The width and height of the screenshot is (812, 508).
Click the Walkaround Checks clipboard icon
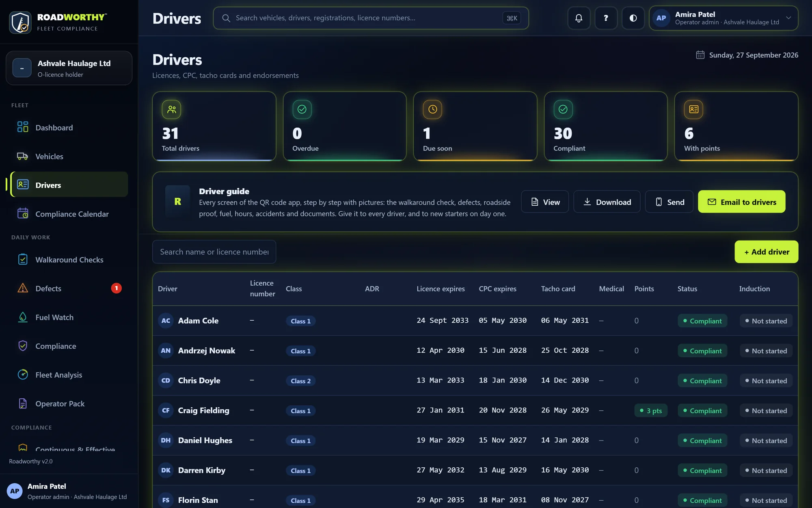pyautogui.click(x=23, y=259)
